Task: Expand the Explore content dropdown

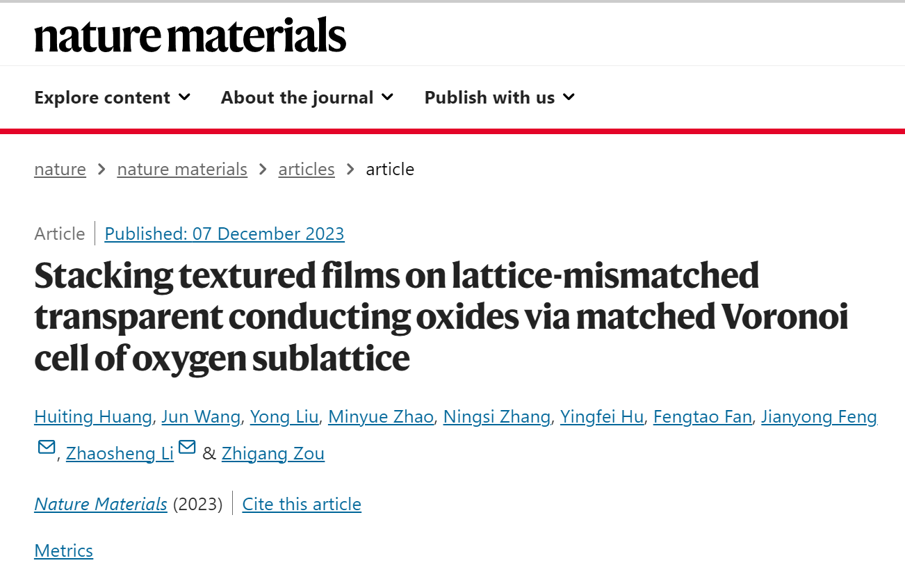Action: click(x=112, y=97)
